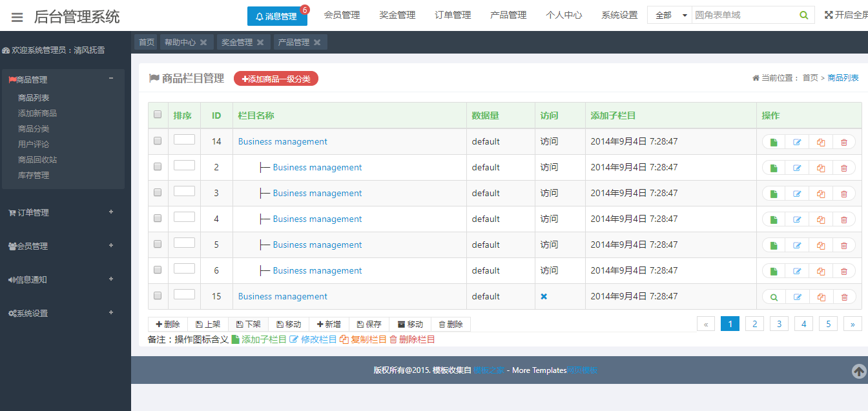This screenshot has width=868, height=411.
Task: Add sub-column icon for row ID 14
Action: [774, 142]
